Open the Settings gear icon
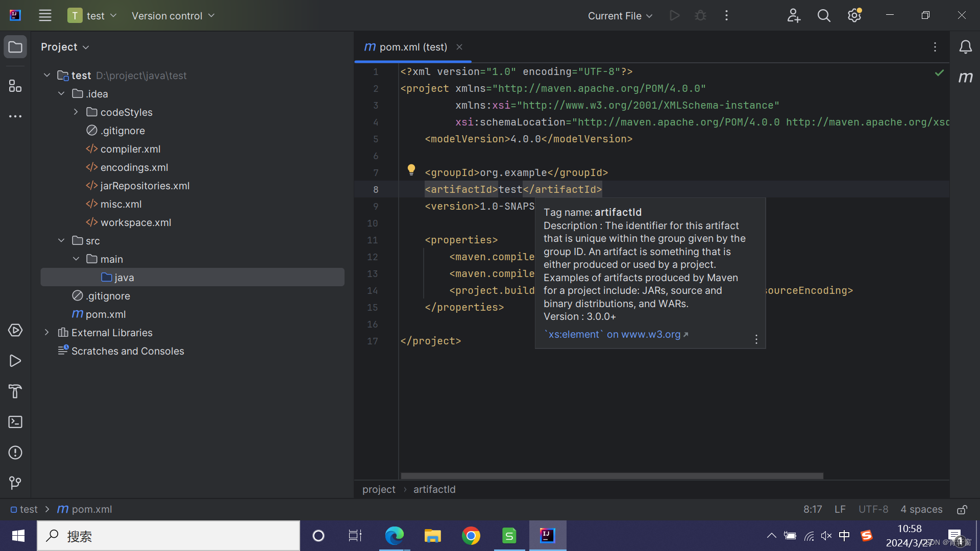 tap(854, 16)
